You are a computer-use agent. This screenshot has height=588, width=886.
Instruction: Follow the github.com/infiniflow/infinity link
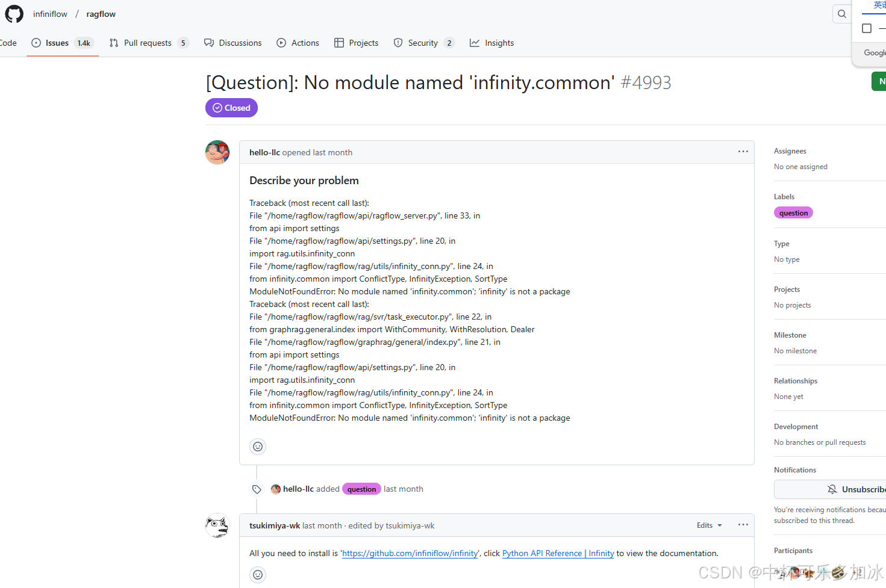(x=410, y=554)
